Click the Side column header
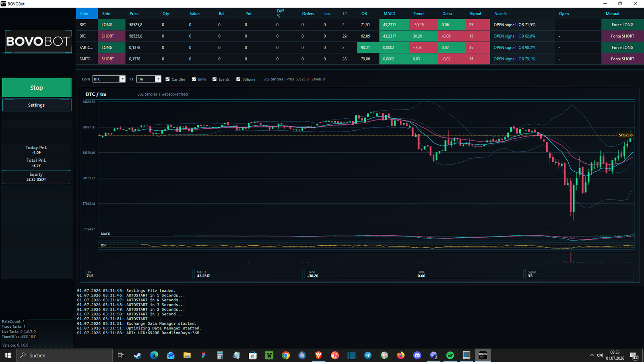This screenshot has width=644, height=362. [x=106, y=14]
